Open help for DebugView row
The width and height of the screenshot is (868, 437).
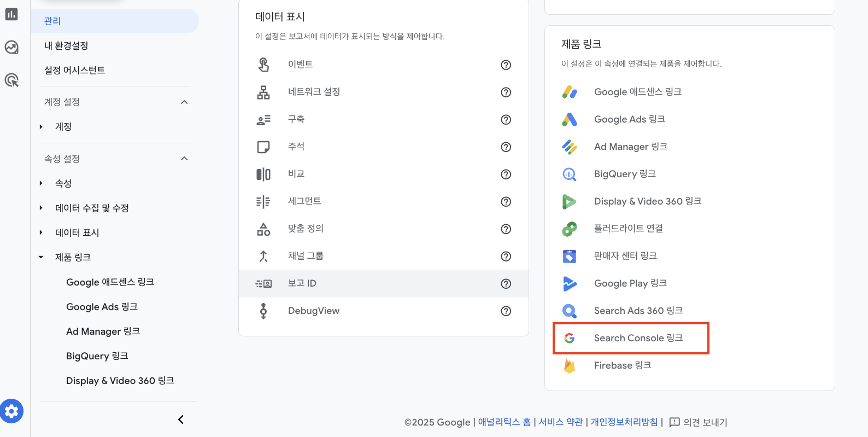pyautogui.click(x=506, y=311)
